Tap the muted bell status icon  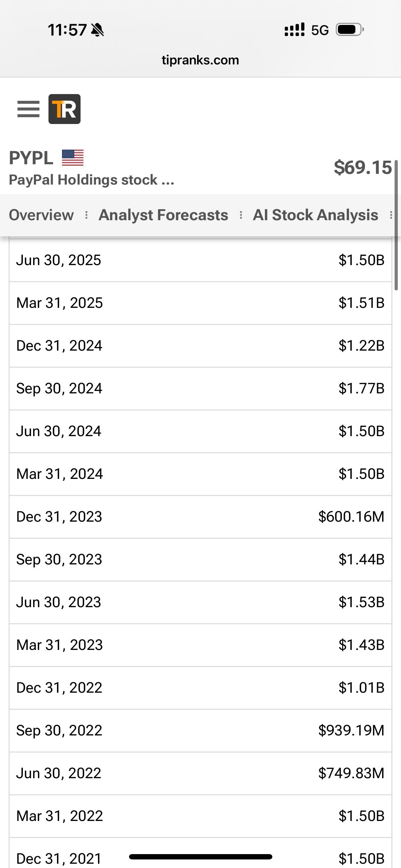(x=97, y=30)
